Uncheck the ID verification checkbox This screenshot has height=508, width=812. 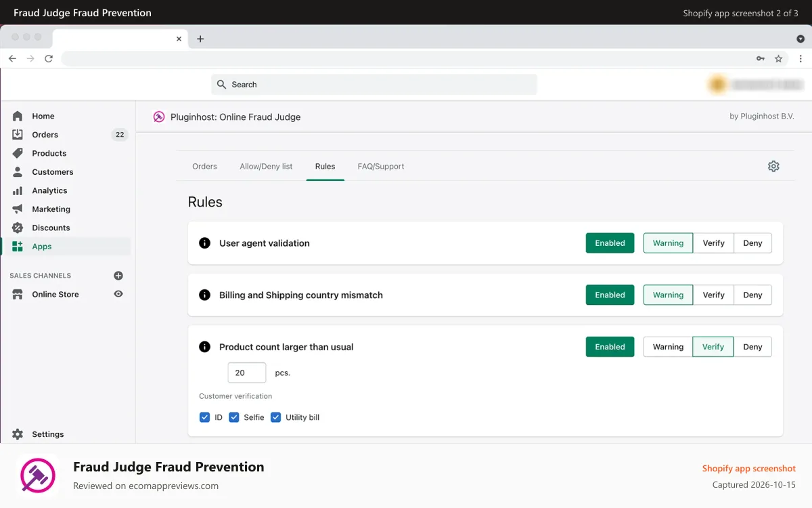pyautogui.click(x=204, y=417)
